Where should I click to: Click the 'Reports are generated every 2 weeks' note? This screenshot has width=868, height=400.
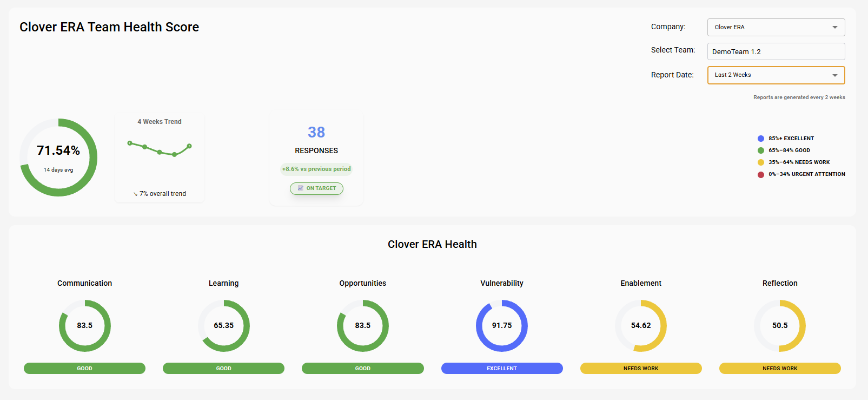click(x=799, y=97)
